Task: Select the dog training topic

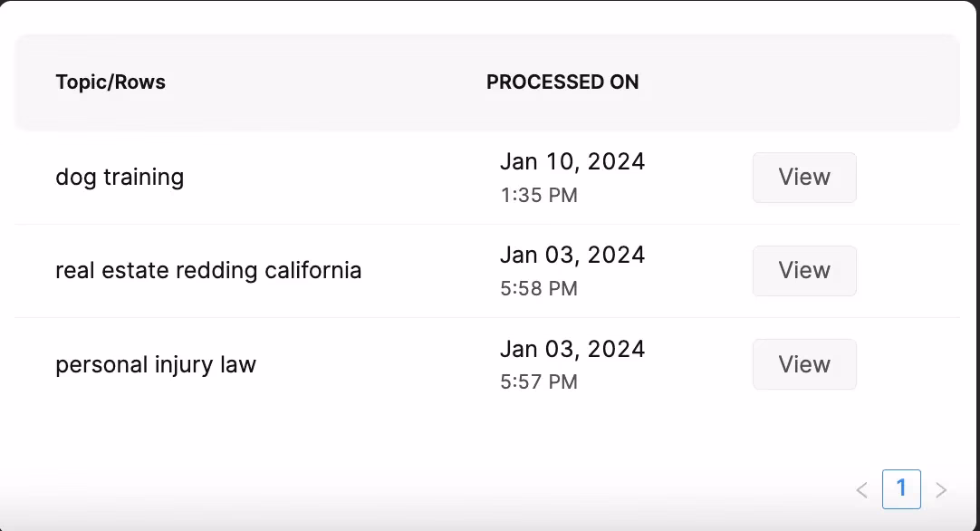Action: 120,178
